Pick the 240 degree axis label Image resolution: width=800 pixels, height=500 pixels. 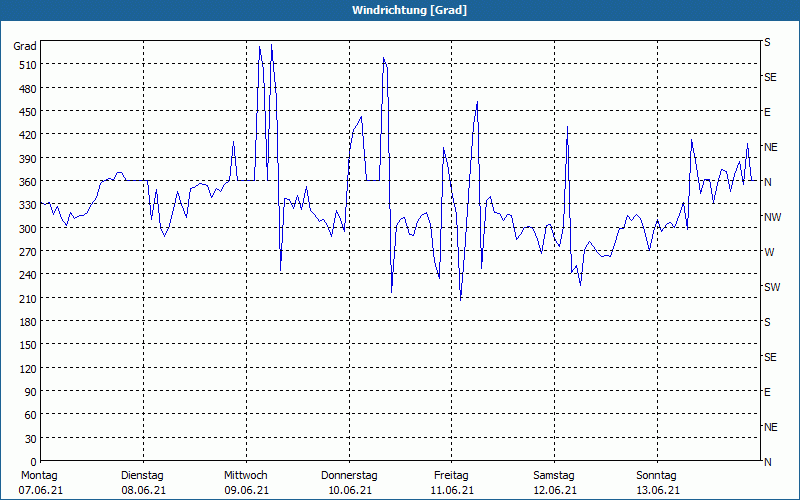[x=28, y=276]
